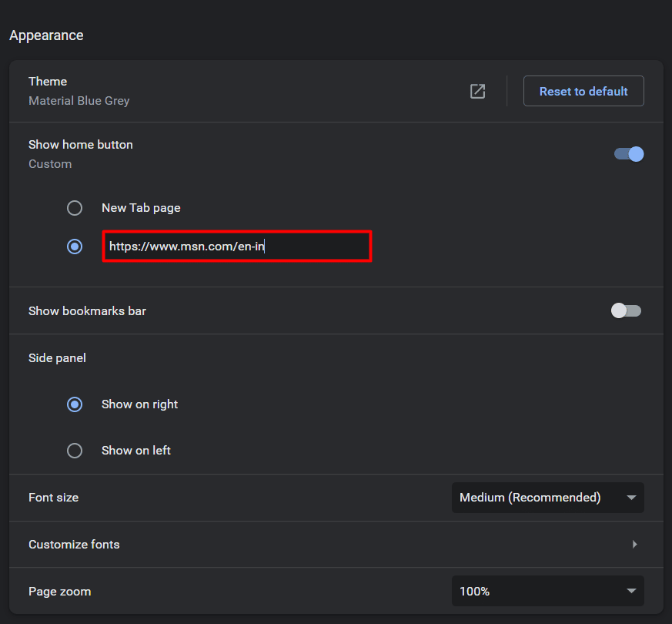The height and width of the screenshot is (624, 672).
Task: Click the Material Blue Grey theme name
Action: click(x=79, y=101)
